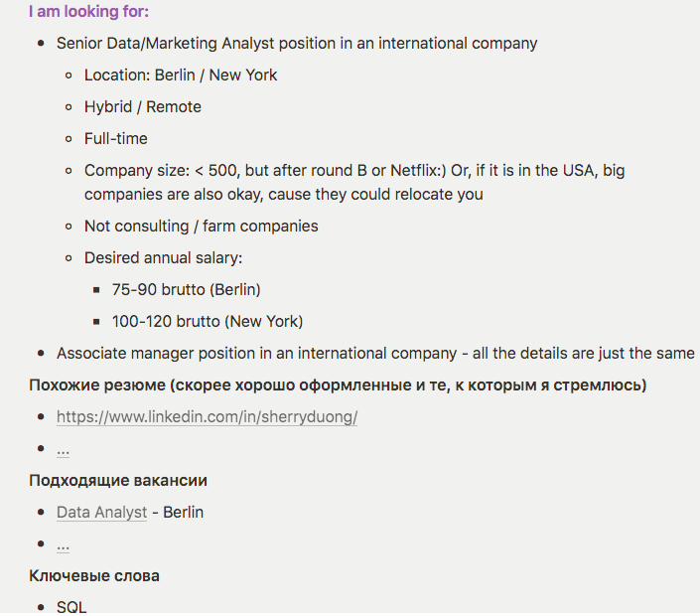Click the 'I am looking for:' heading
700x616 pixels.
click(88, 11)
